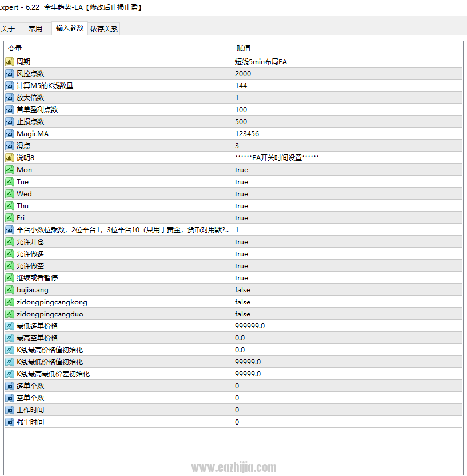Edit the 风控点数 value 2000
Viewport: 467px width, 476px height.
tap(348, 74)
